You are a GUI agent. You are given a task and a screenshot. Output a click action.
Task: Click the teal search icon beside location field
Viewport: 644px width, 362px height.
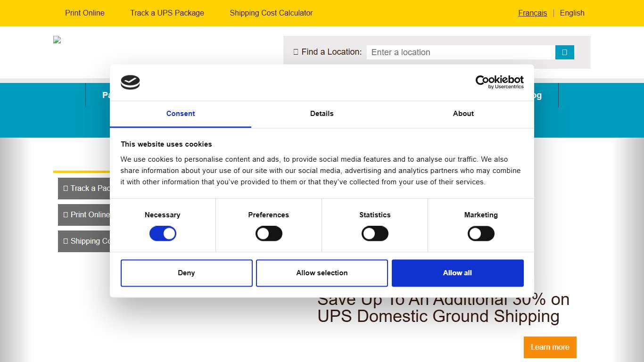click(x=564, y=52)
